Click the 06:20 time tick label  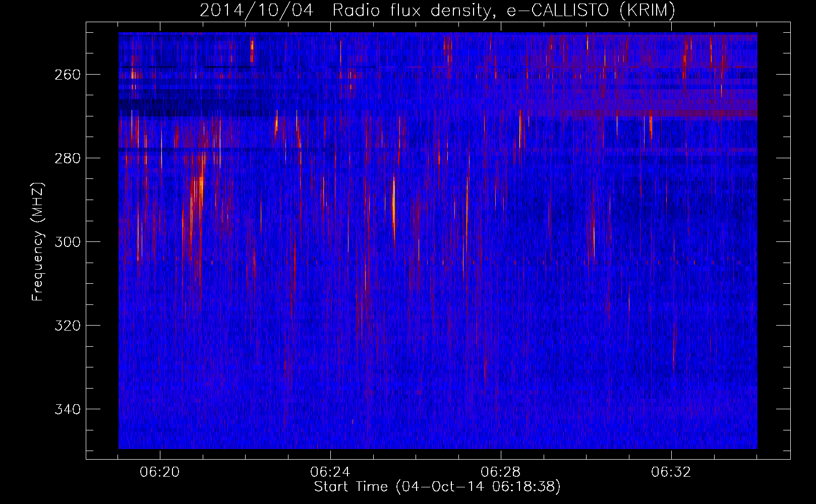[160, 472]
